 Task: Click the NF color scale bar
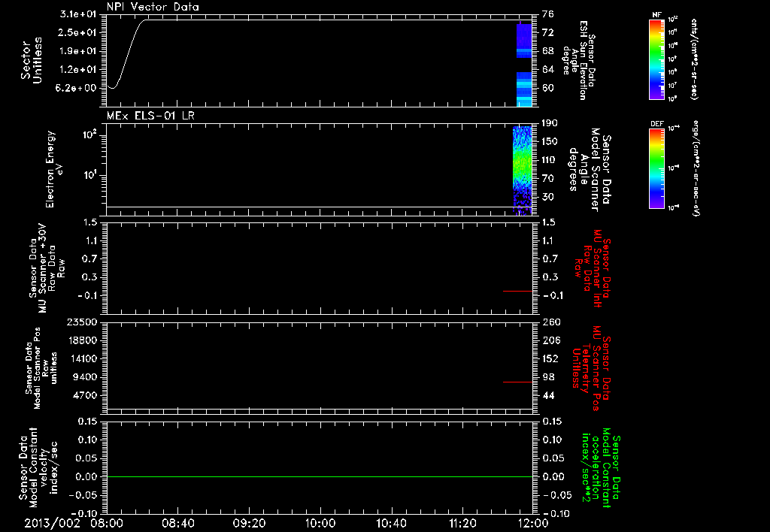pyautogui.click(x=656, y=59)
